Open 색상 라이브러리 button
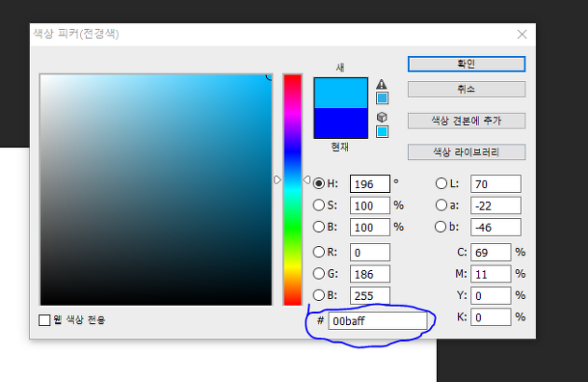Image resolution: width=588 pixels, height=382 pixels. [467, 152]
